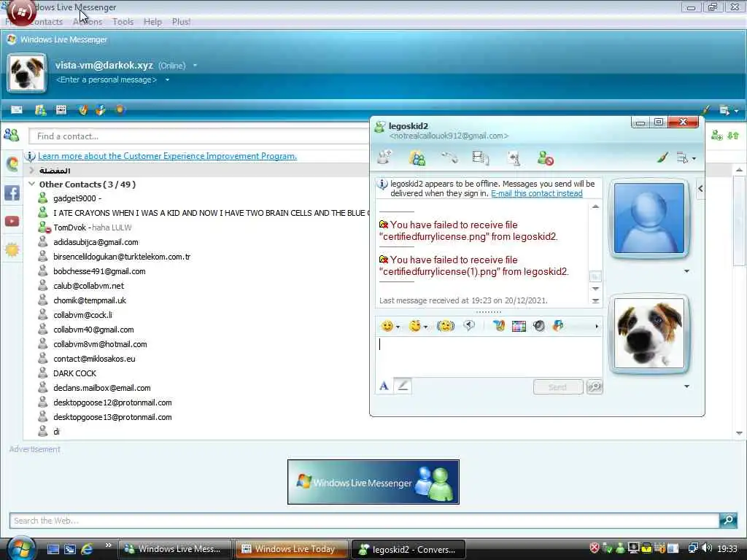The height and width of the screenshot is (560, 747).
Task: Collapse the Other Contacts group
Action: point(31,184)
